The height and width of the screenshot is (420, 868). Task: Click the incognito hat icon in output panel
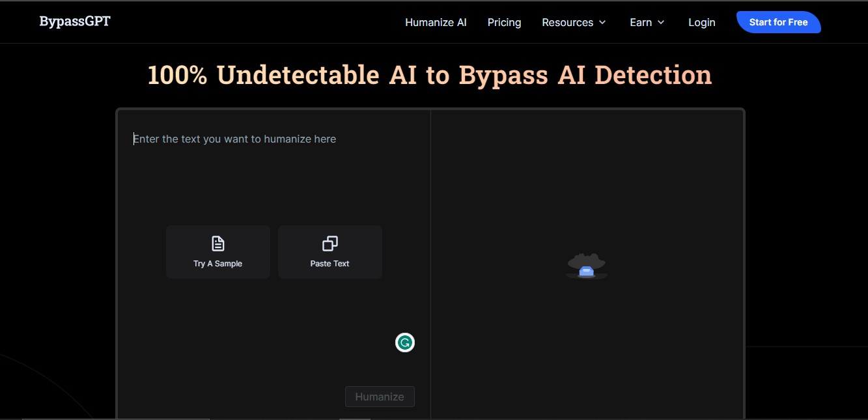[586, 266]
